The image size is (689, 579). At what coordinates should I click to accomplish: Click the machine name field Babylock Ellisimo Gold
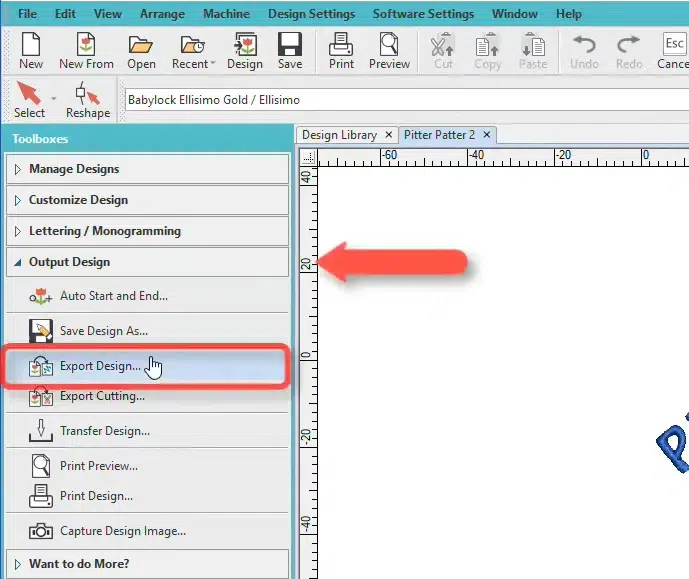click(x=406, y=100)
